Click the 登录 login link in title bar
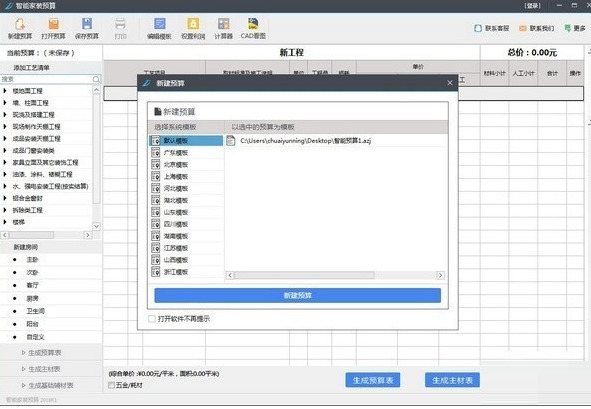Screen dimensions: 591x409 pos(533,6)
